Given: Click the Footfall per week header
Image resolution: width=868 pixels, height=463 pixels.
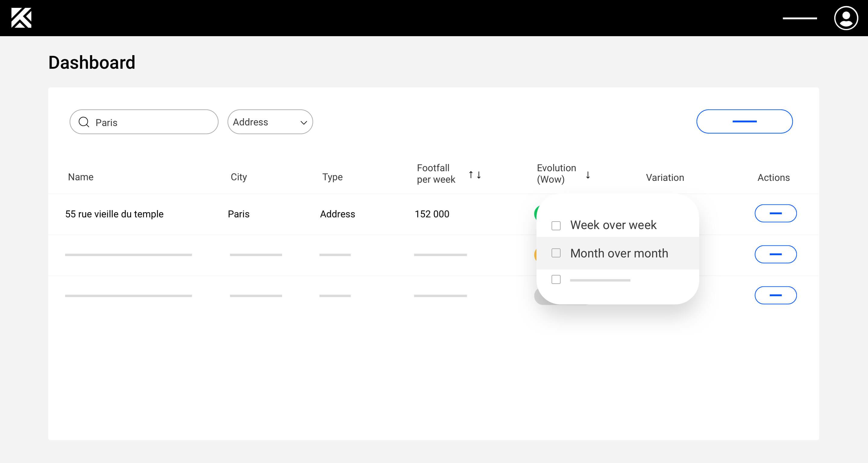Looking at the screenshot, I should point(436,174).
